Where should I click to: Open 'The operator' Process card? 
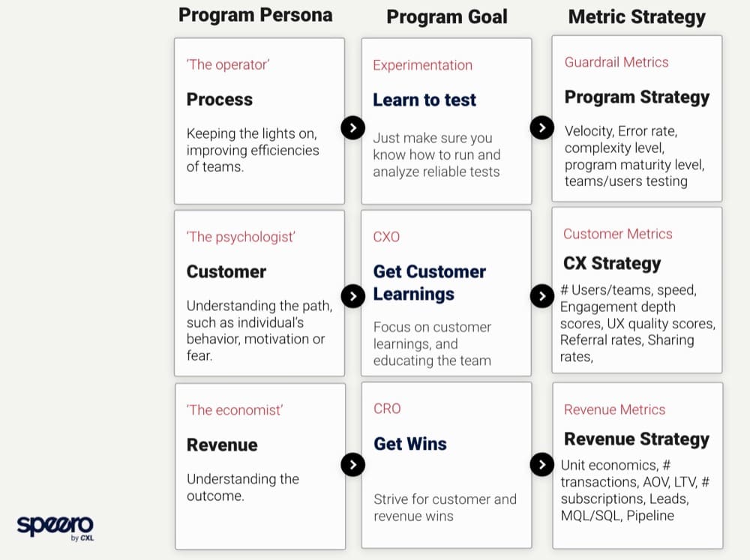coord(259,121)
